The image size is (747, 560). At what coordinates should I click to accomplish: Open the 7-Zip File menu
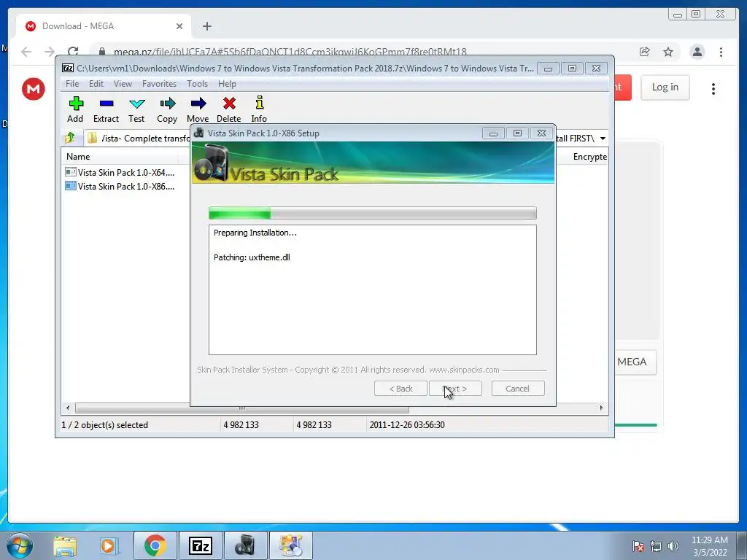point(72,84)
